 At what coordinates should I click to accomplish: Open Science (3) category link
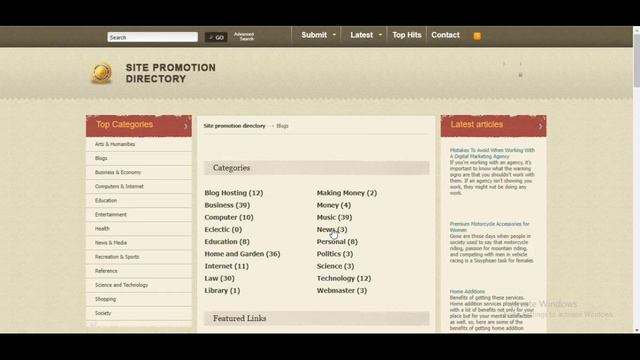[335, 266]
